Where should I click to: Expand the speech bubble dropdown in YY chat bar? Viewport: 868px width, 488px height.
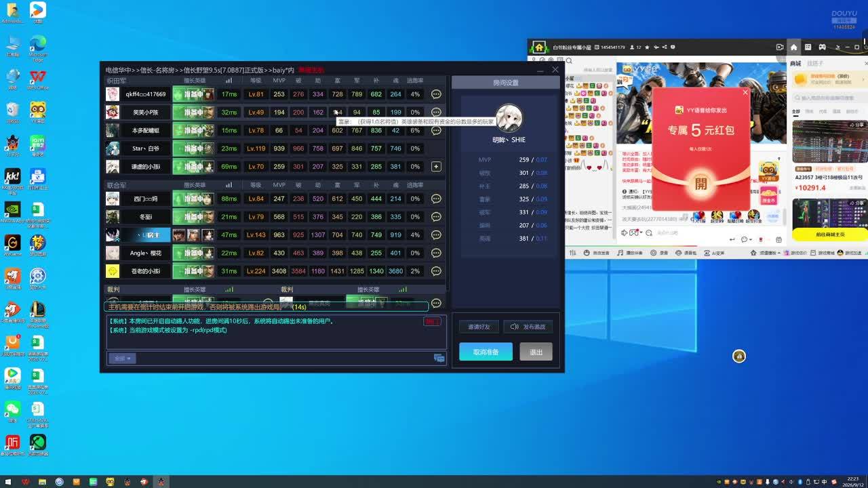751,239
